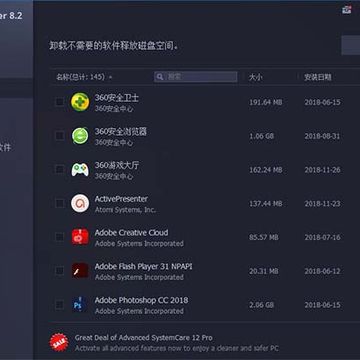This screenshot has height=360, width=360.
Task: Click the 2018-07-16 install date
Action: pyautogui.click(x=322, y=237)
